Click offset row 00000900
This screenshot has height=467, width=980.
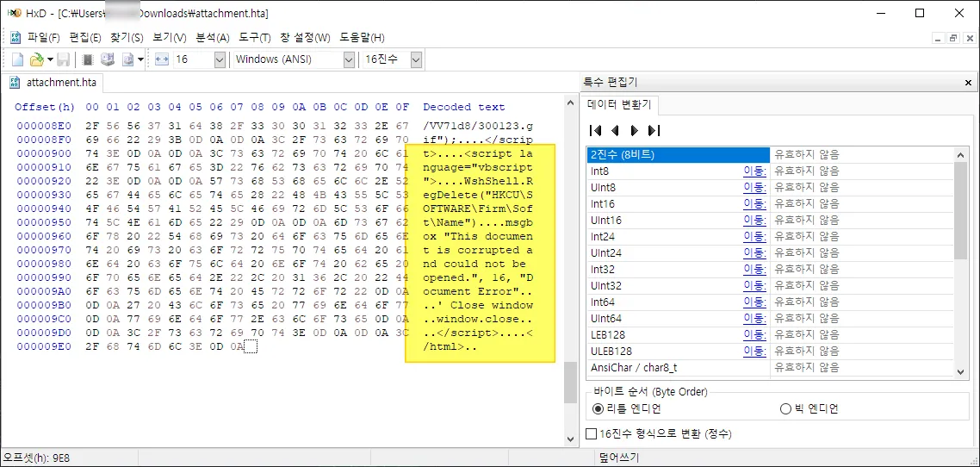click(45, 153)
